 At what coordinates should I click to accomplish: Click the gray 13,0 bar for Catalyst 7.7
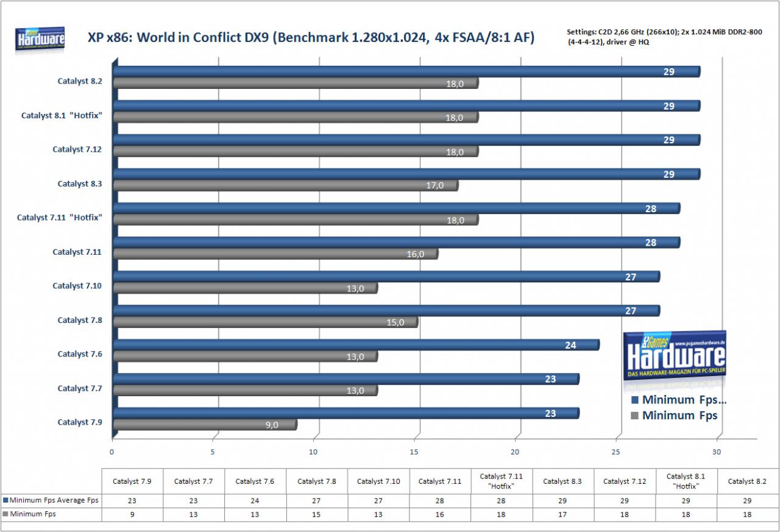(x=245, y=391)
